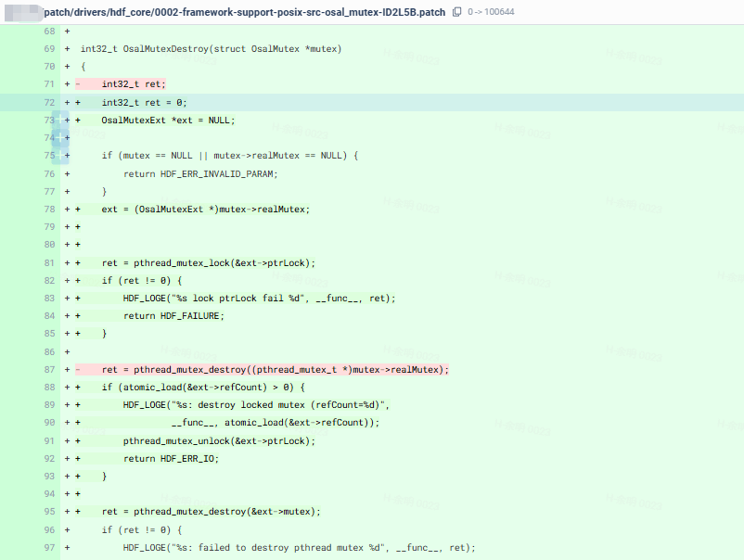The height and width of the screenshot is (560, 744).
Task: Select line number 94
Action: [x=49, y=494]
